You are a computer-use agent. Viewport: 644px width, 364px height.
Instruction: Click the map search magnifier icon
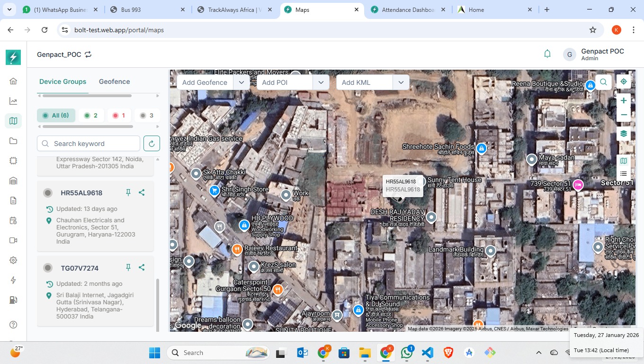(x=603, y=82)
